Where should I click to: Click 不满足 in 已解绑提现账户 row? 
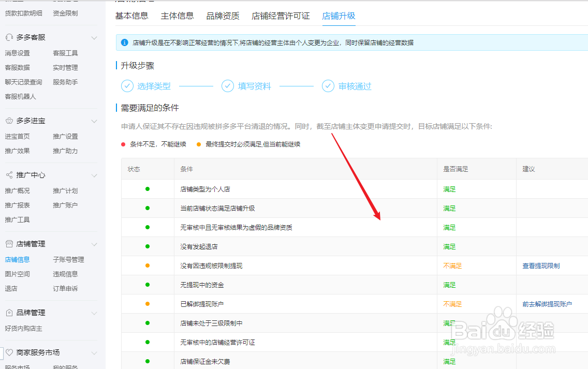tap(452, 304)
